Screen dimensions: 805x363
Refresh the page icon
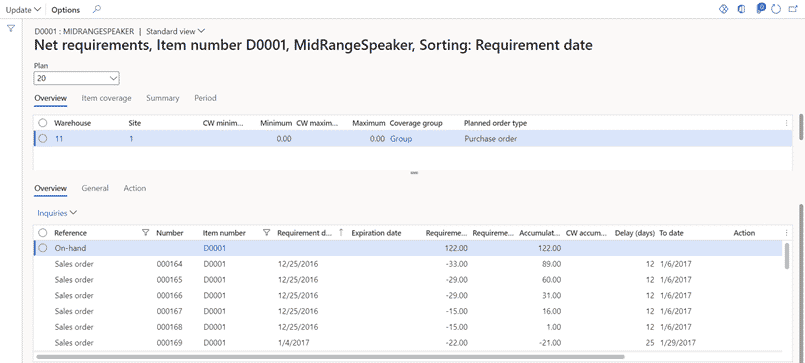[776, 9]
